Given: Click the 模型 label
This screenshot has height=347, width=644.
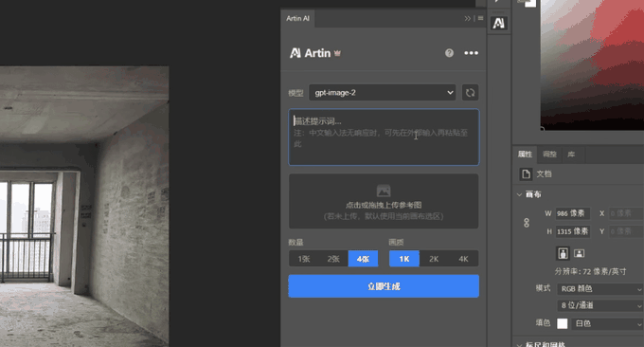Looking at the screenshot, I should point(295,93).
